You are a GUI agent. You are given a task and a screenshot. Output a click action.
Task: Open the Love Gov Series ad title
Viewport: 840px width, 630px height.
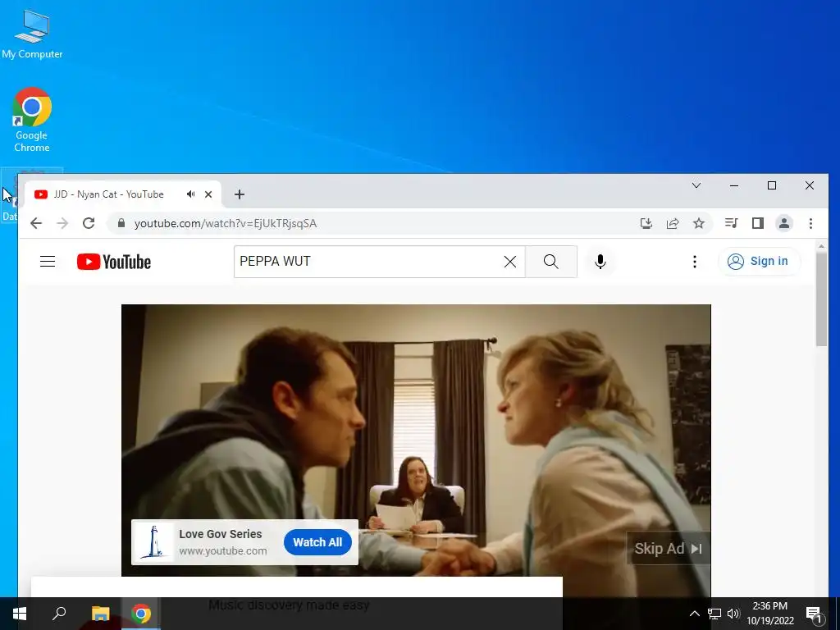[x=220, y=534]
